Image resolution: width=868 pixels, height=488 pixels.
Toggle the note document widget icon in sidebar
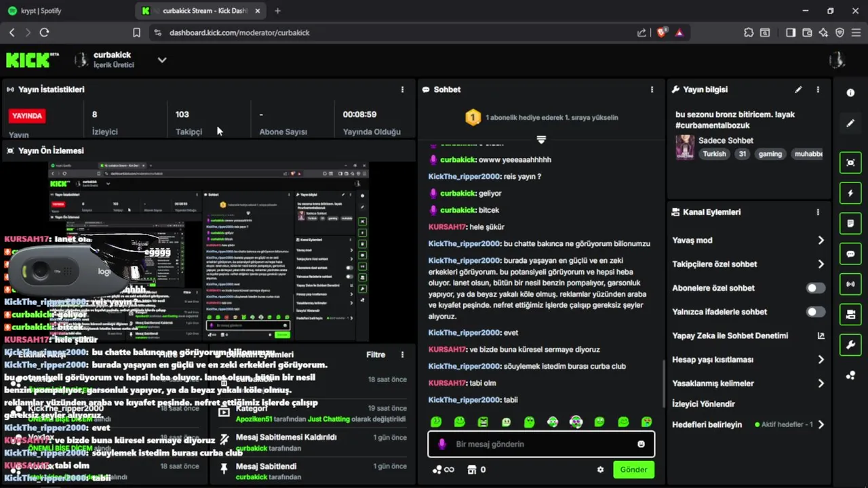click(850, 223)
